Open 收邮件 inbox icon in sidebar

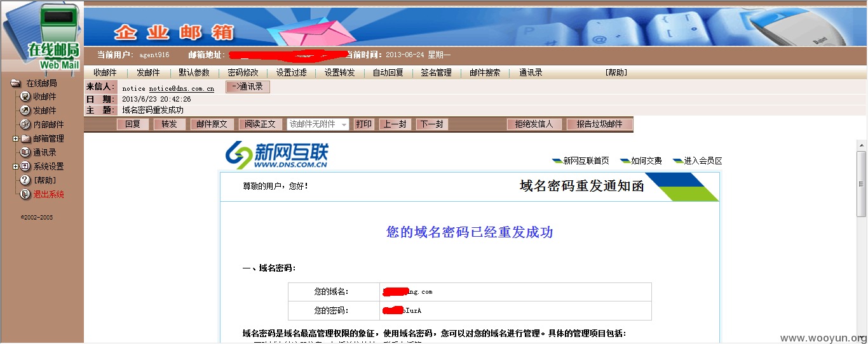click(x=25, y=96)
